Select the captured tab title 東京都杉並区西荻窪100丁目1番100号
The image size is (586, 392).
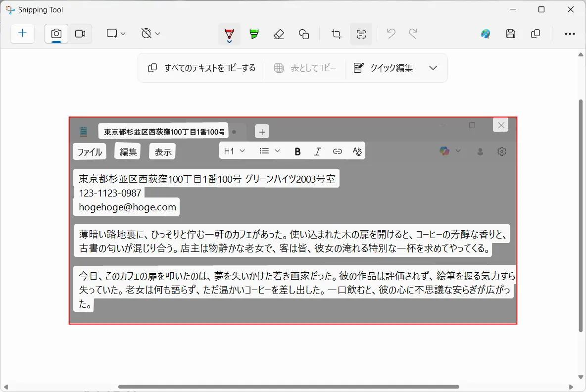coord(164,132)
